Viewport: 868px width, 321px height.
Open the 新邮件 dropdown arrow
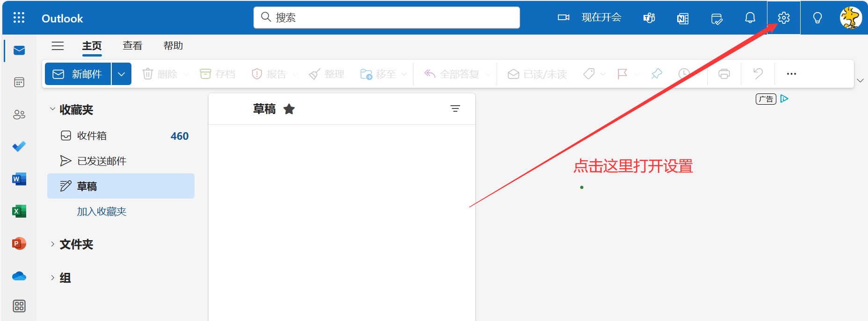coord(122,74)
